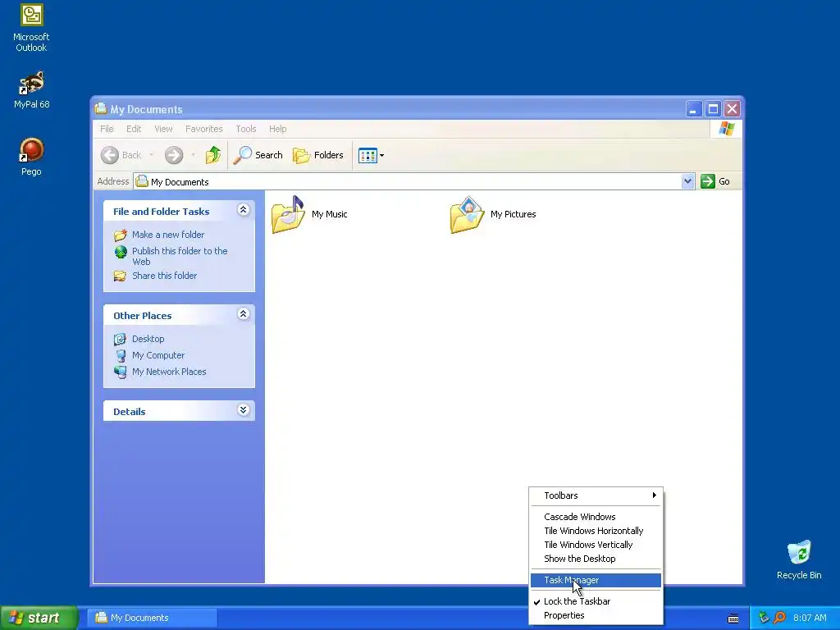This screenshot has height=630, width=840.
Task: Open My Network Places link
Action: tap(169, 372)
